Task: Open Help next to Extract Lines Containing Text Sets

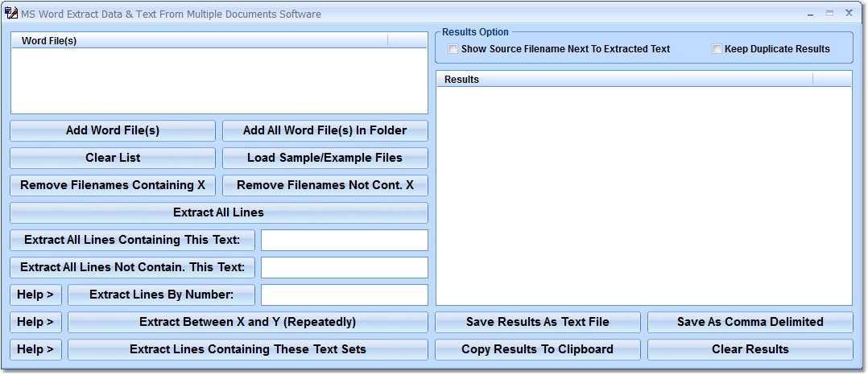Action: click(35, 349)
